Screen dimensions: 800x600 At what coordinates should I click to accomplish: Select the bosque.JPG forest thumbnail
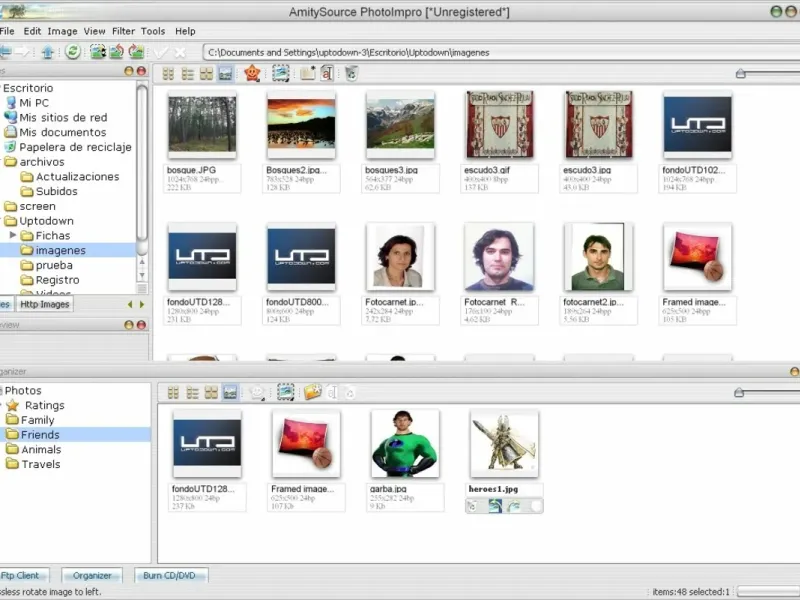202,124
